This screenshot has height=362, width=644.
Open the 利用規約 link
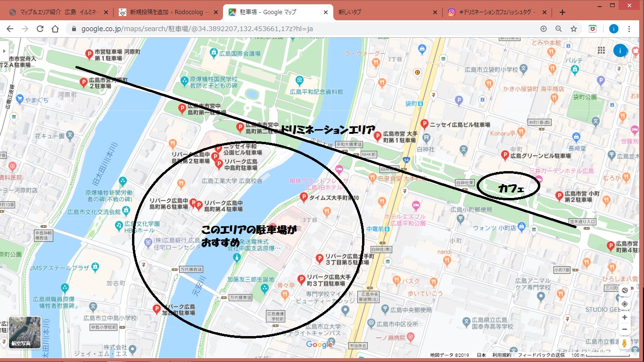502,355
